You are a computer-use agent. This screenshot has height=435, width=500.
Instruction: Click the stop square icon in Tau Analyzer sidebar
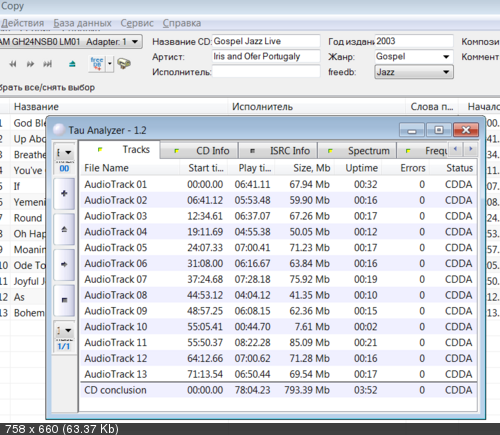click(64, 300)
